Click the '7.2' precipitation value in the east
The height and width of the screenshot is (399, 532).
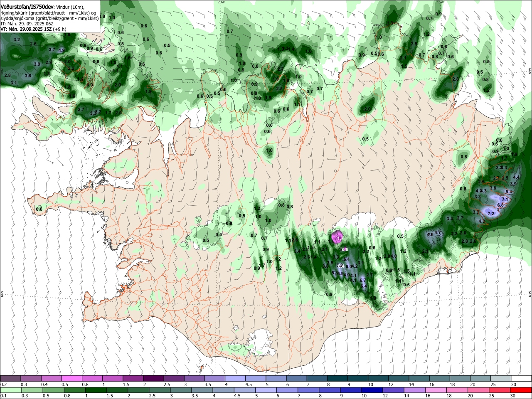490,214
